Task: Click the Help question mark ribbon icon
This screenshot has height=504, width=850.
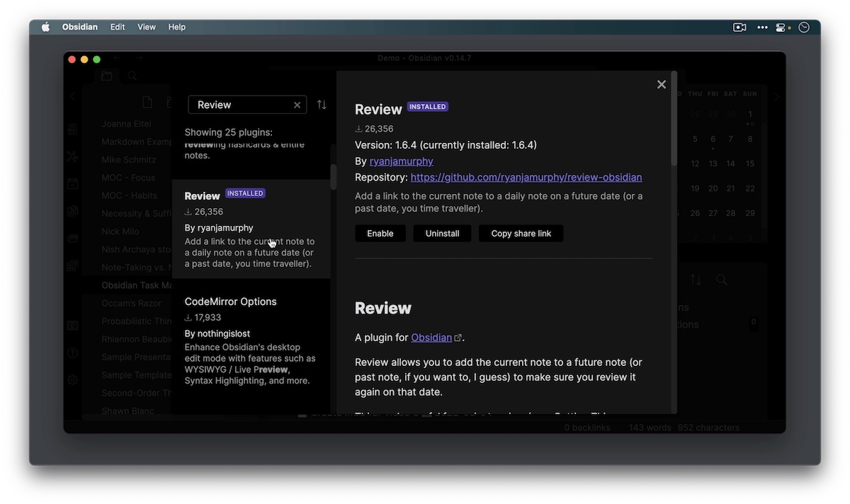Action: [72, 353]
